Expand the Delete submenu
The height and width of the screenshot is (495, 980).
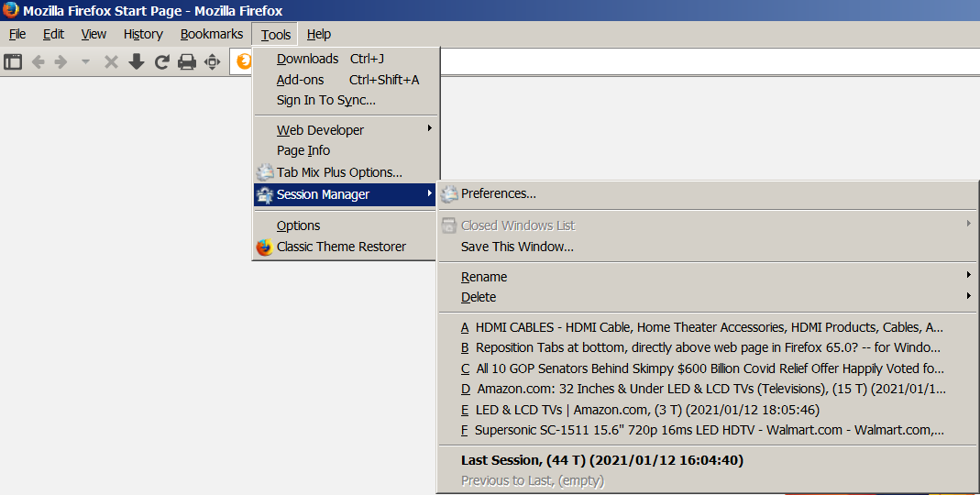(708, 298)
